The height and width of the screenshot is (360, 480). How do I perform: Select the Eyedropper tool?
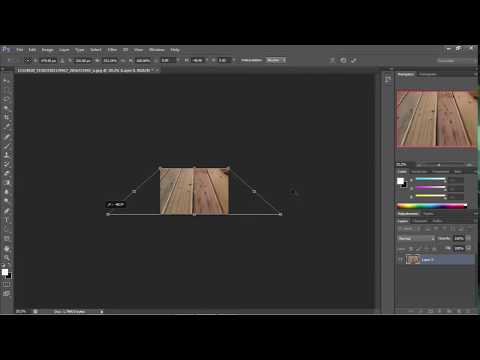[x=7, y=127]
